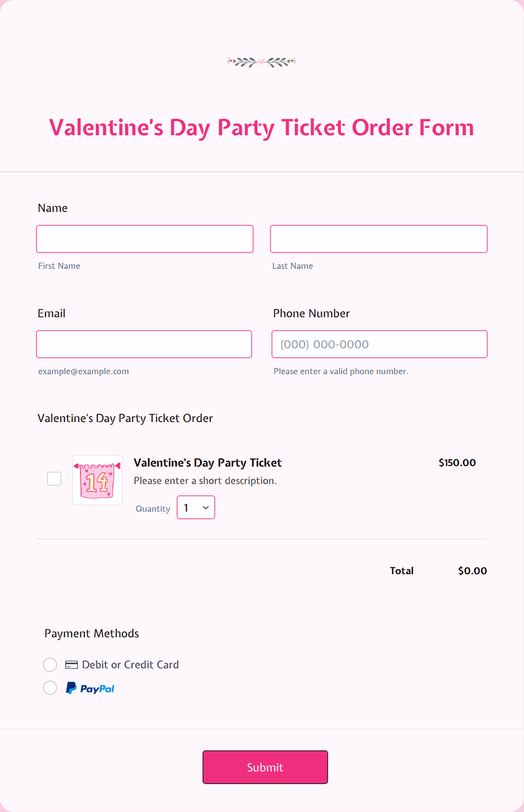This screenshot has height=812, width=524.
Task: Focus the First Name field
Action: (145, 239)
